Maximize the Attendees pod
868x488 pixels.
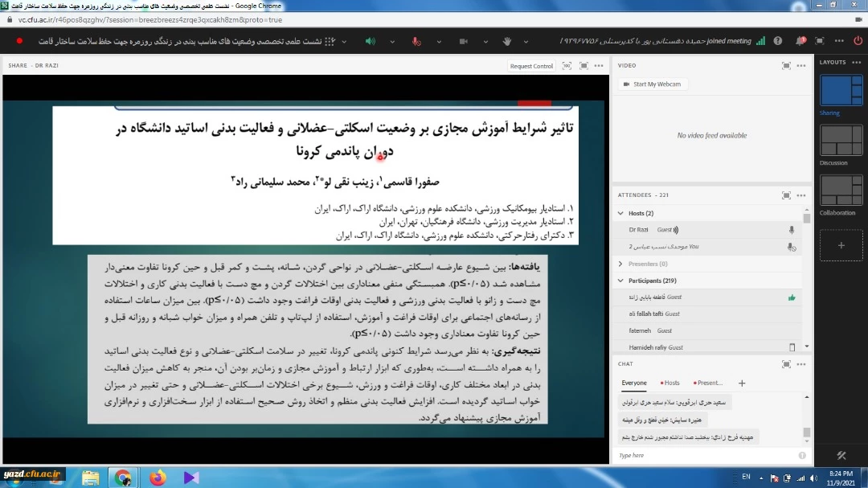tap(786, 195)
